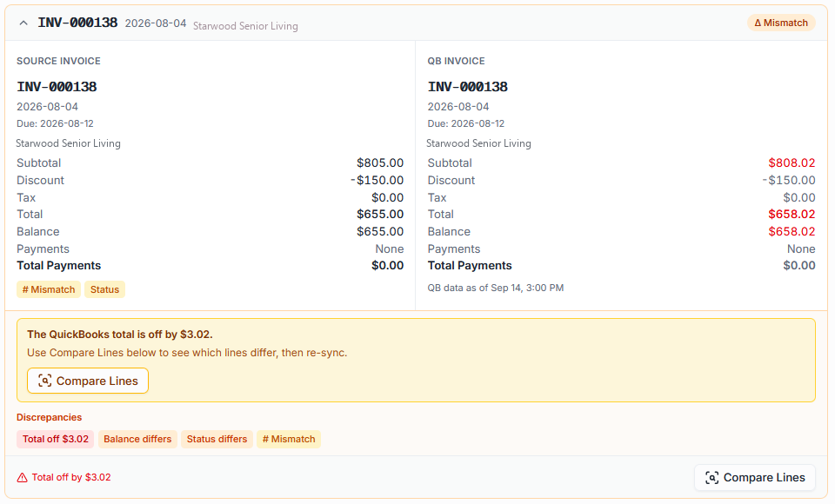Click QB balance $658.02
The width and height of the screenshot is (835, 504).
pyautogui.click(x=792, y=231)
